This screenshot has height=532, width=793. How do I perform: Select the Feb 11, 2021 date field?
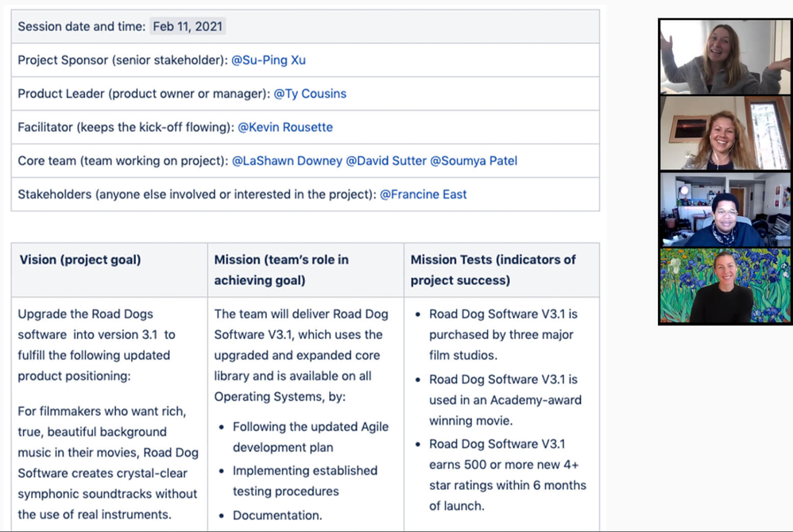tap(188, 26)
